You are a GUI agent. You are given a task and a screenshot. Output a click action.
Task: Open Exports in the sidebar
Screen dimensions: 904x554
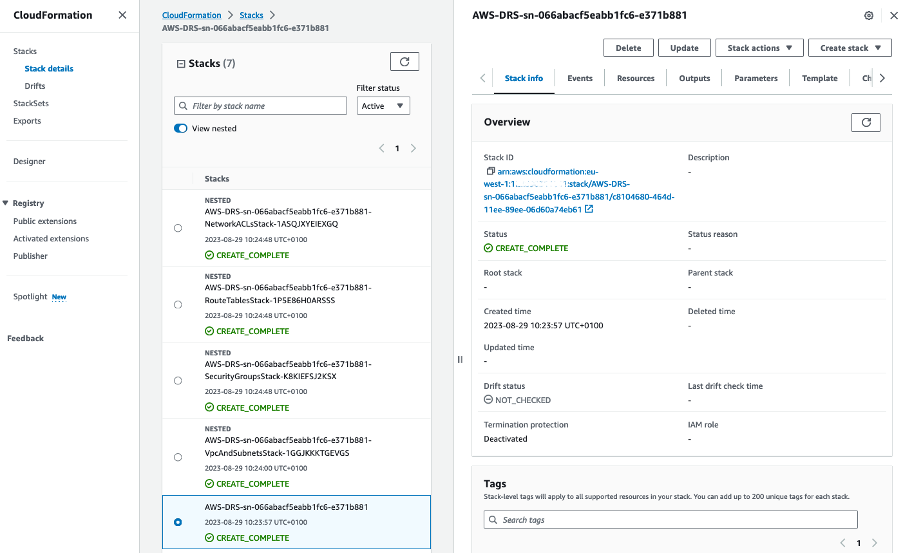tap(27, 121)
